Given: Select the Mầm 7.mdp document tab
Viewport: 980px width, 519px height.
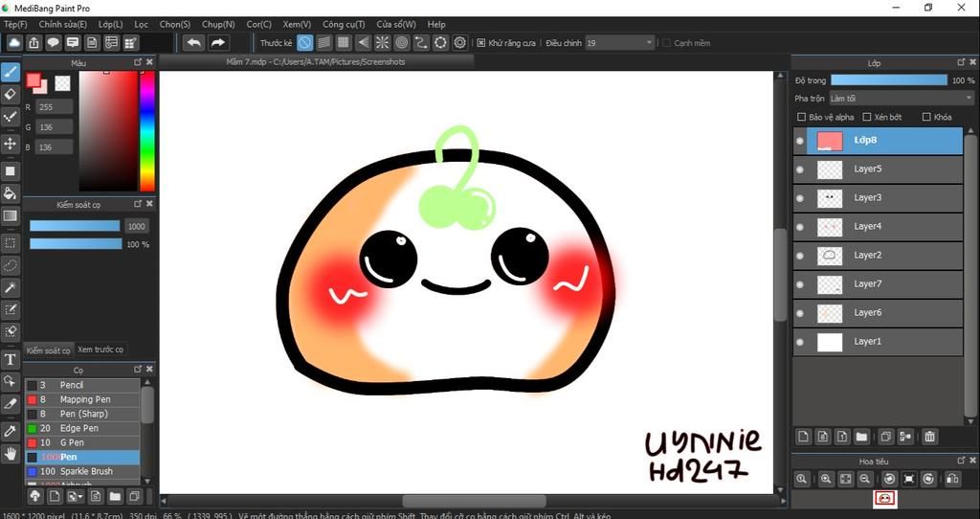Looking at the screenshot, I should coord(316,62).
